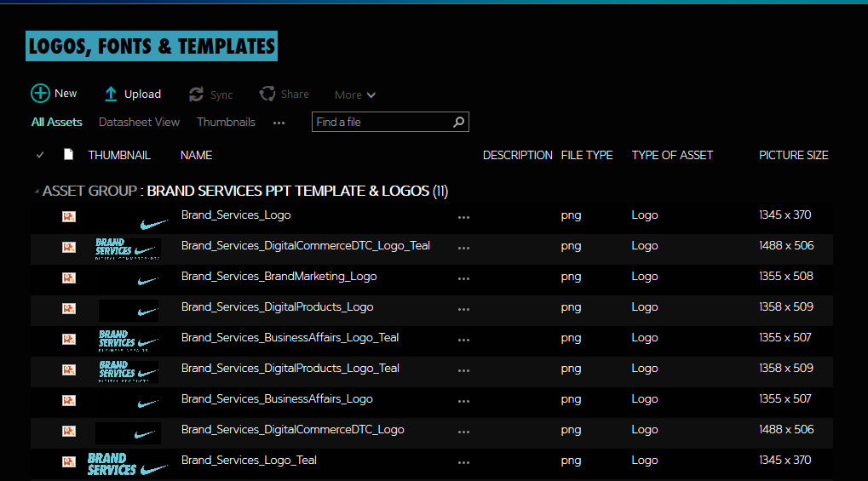The image size is (868, 481).
Task: Switch to All Assets view
Action: click(56, 122)
